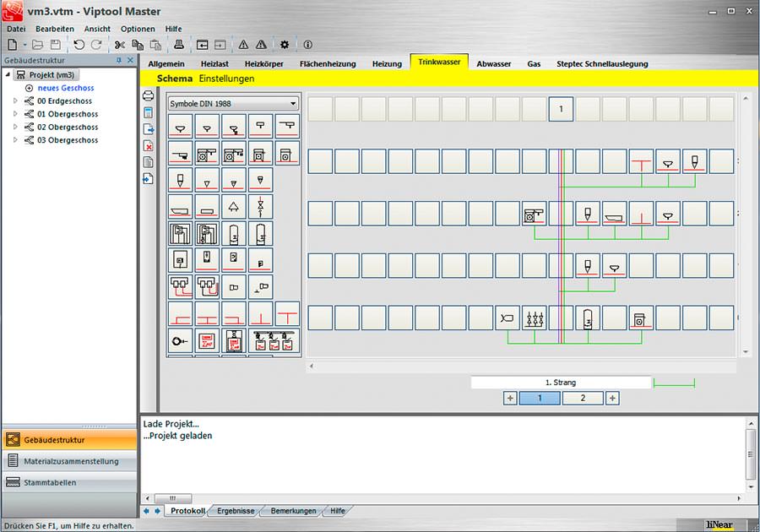Viewport: 760px width, 532px height.
Task: Select the washing machine symbol with tap
Action: 207,154
